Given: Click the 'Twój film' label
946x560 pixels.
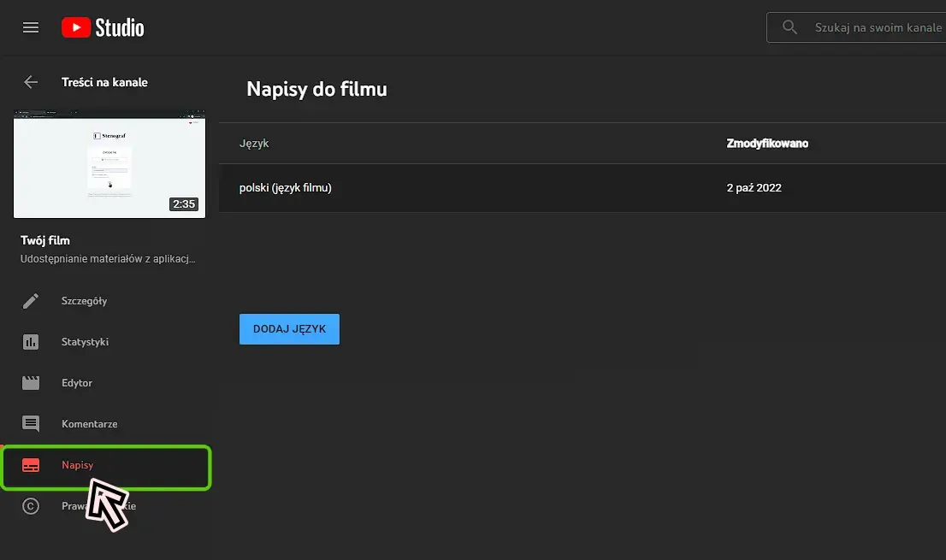Looking at the screenshot, I should 45,240.
